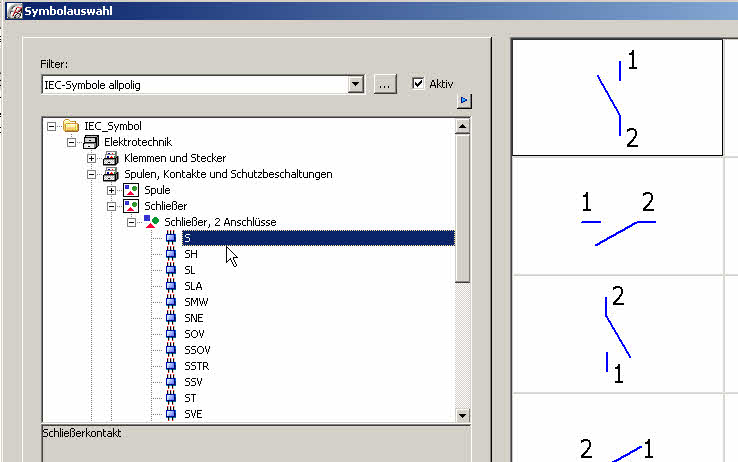This screenshot has height=462, width=738.
Task: Collapse Spulen, Kontakte und Schutzbeschaltungen node
Action: (91, 174)
